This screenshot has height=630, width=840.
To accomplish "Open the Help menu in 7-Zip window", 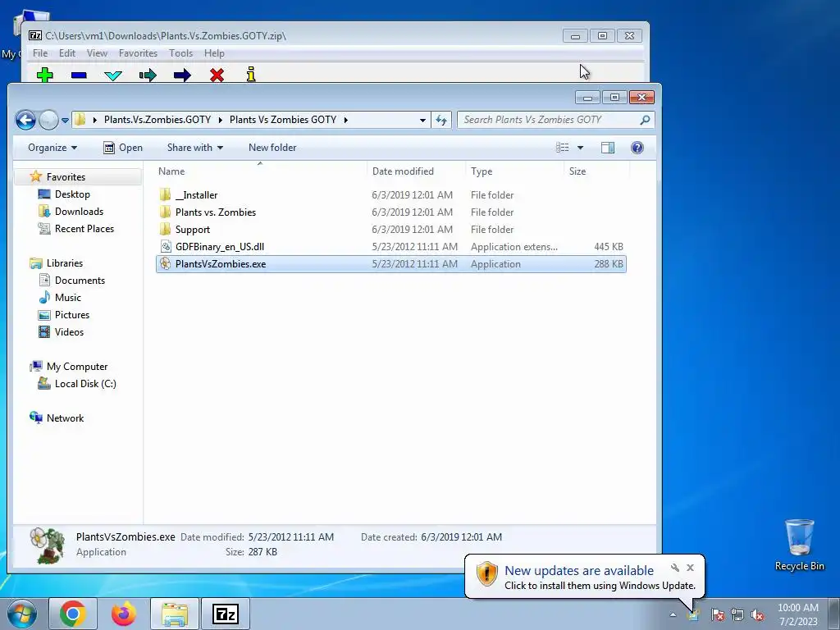I will 214,53.
